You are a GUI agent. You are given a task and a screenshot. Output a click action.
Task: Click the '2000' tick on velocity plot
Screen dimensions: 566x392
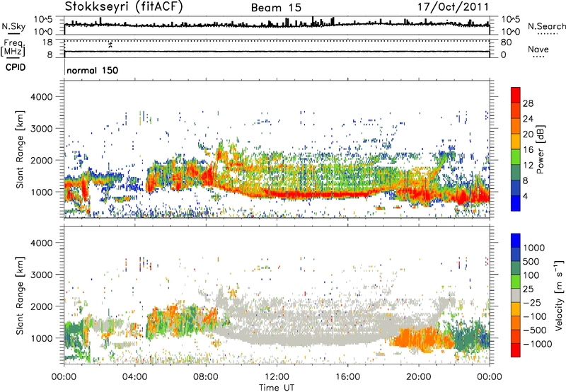click(41, 306)
